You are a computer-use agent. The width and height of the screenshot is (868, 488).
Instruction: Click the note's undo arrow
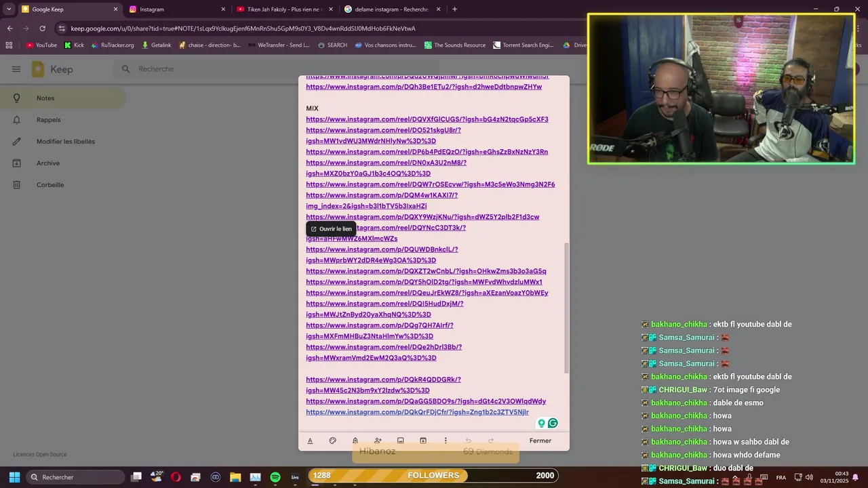[x=468, y=441]
